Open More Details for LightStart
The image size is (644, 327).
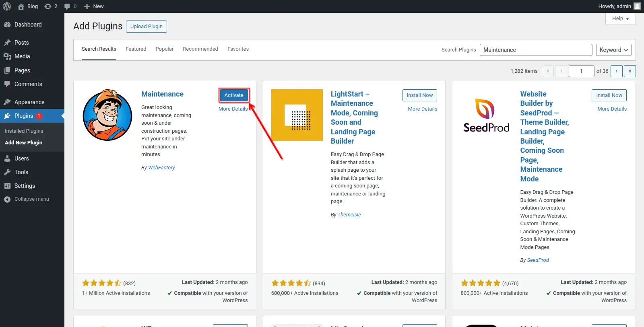422,109
